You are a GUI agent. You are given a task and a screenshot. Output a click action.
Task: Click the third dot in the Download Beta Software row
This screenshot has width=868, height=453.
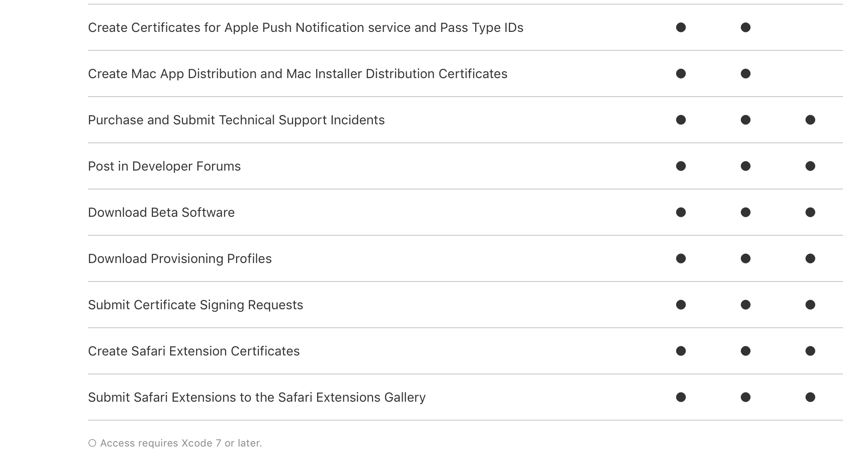coord(810,212)
